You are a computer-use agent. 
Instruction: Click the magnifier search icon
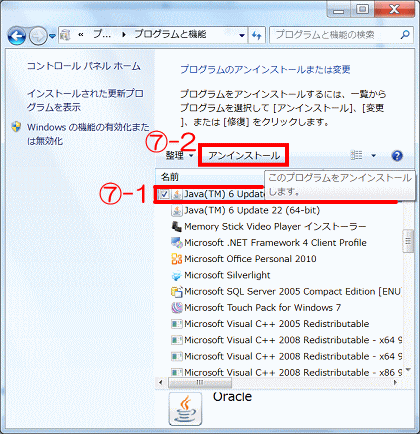click(405, 35)
